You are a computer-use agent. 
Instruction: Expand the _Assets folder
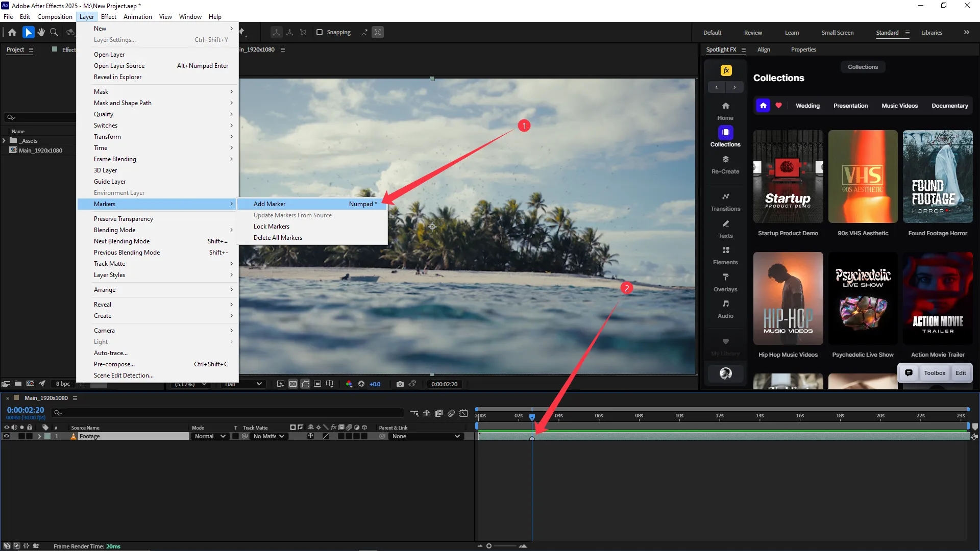point(4,141)
